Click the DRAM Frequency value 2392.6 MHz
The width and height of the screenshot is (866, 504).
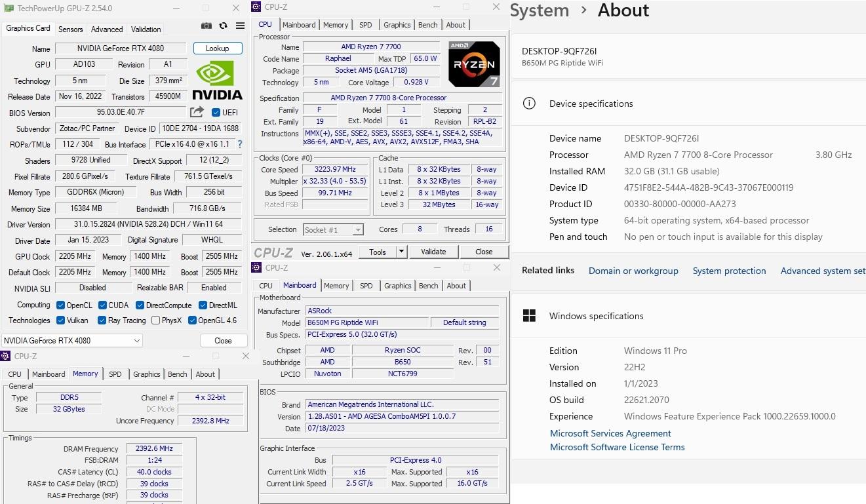[154, 449]
